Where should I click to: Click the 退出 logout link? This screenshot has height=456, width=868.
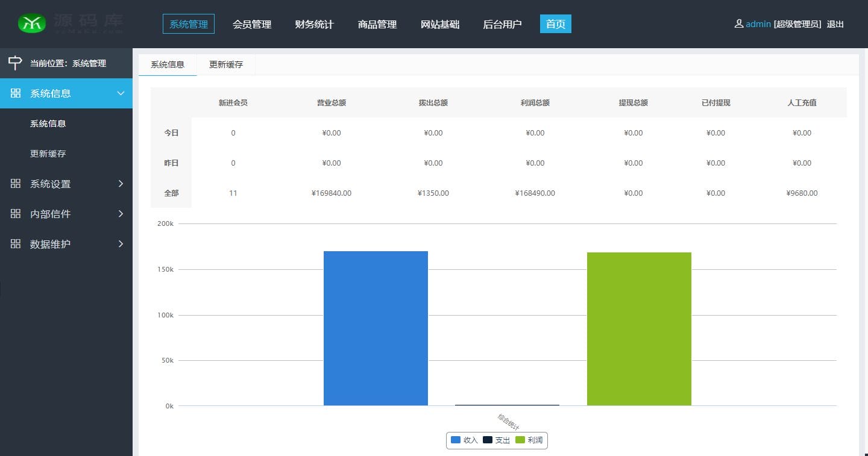point(835,24)
